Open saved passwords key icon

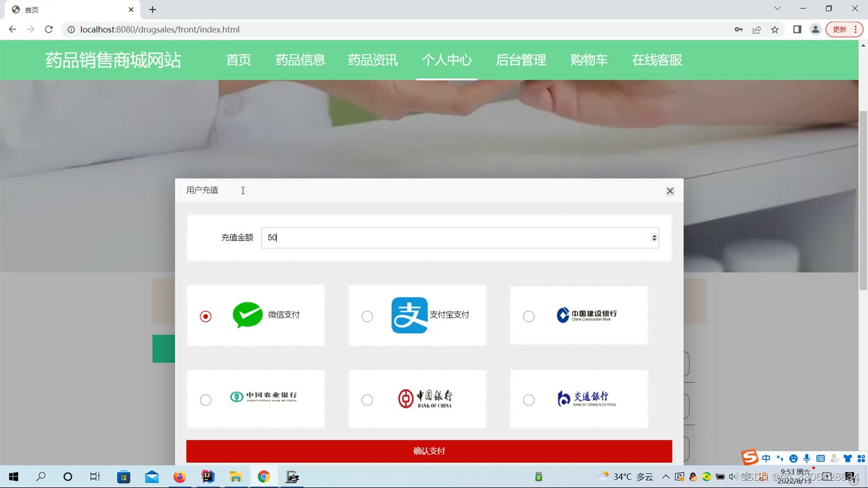click(x=739, y=29)
